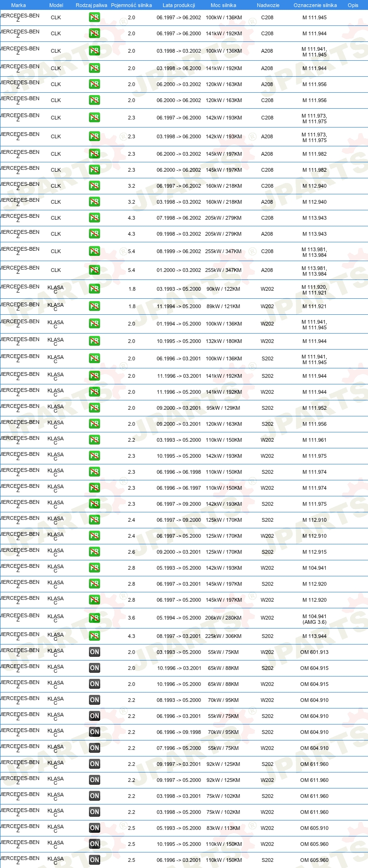Screen dimensions: 368x868
Task: Select the PB fuel icon for the CLK 4.3 A208 row
Action: coord(95,234)
